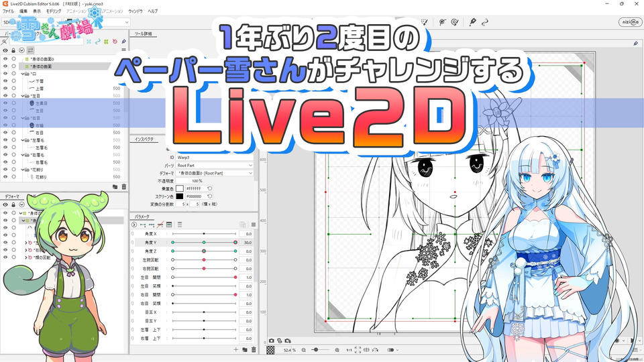Click the zoom slider below the canvas
The width and height of the screenshot is (644, 362).
[x=321, y=350]
